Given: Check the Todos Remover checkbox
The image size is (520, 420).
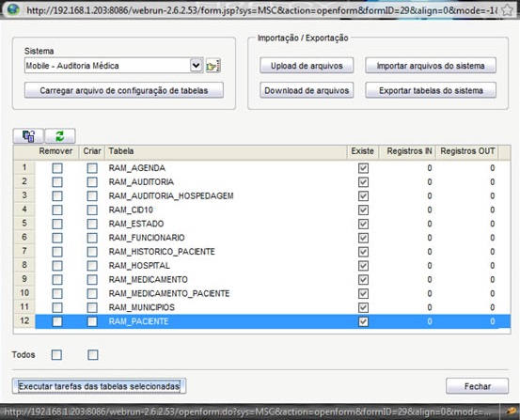Looking at the screenshot, I should click(x=56, y=354).
